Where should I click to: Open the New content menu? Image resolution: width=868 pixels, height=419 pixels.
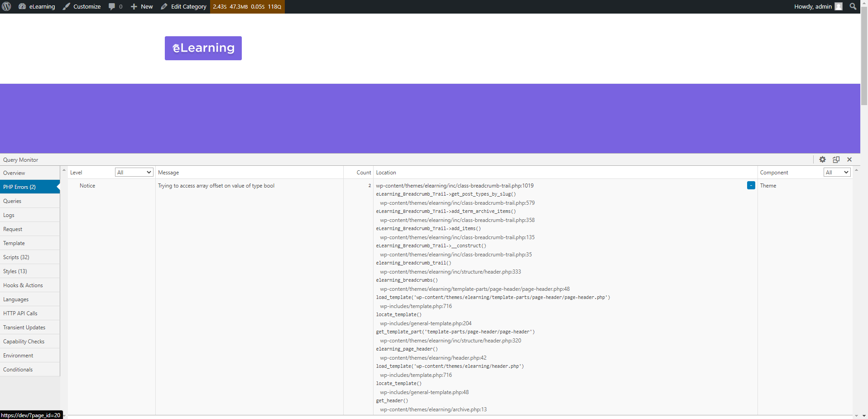pos(142,6)
